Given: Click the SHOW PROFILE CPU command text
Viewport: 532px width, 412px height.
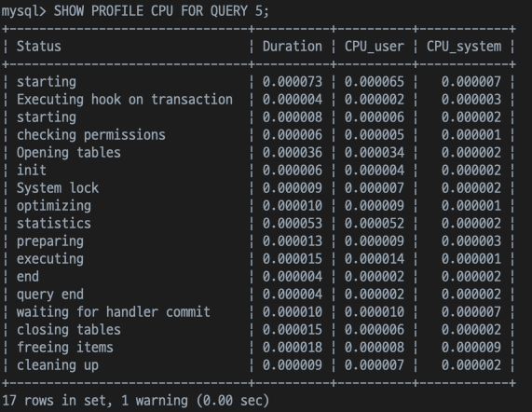Looking at the screenshot, I should pyautogui.click(x=161, y=11).
